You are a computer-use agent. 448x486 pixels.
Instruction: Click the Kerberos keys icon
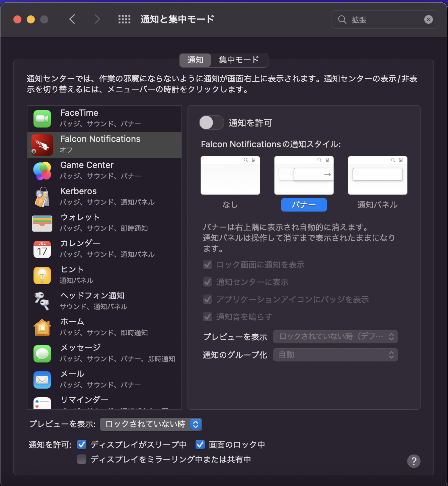coord(42,197)
